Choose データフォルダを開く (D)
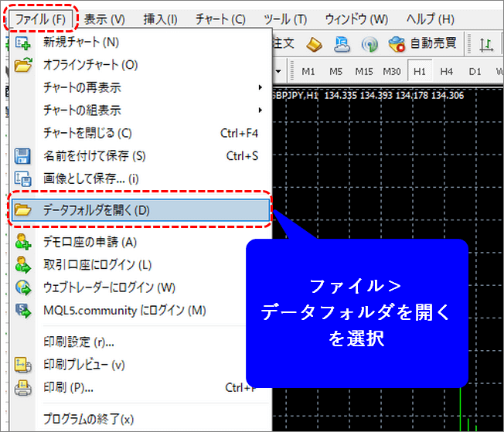The height and width of the screenshot is (432, 504). pyautogui.click(x=140, y=210)
